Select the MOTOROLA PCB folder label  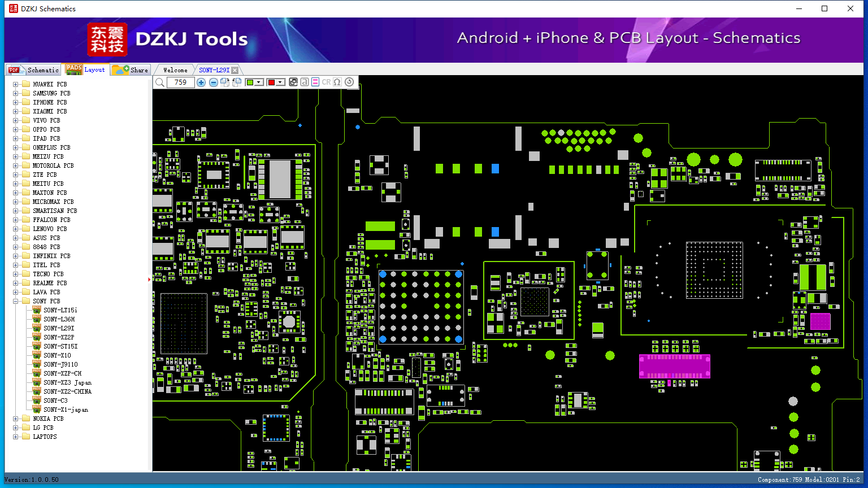tap(53, 165)
